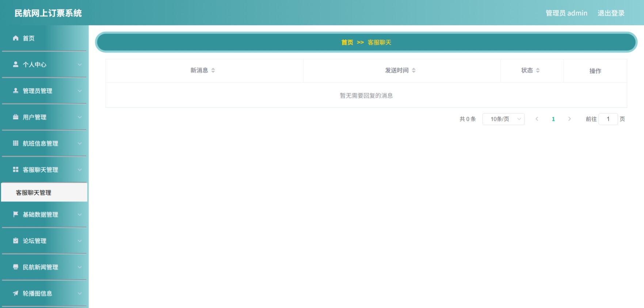
Task: Open the 管理员管理 menu label
Action: [x=38, y=91]
